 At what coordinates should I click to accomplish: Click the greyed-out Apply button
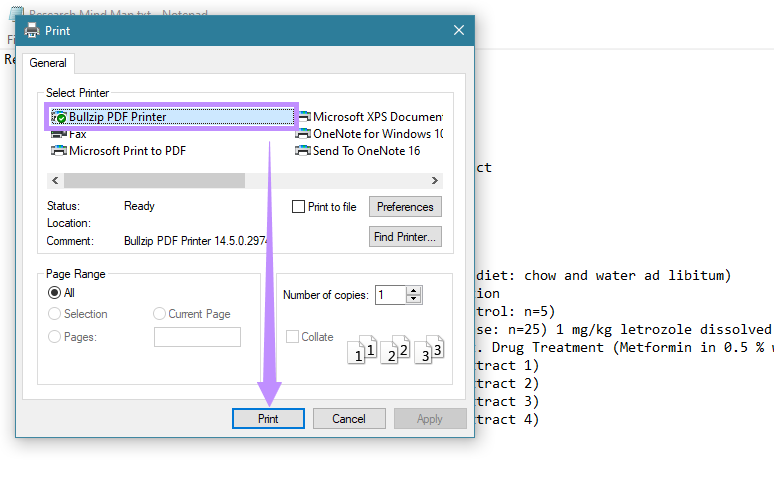click(x=430, y=419)
